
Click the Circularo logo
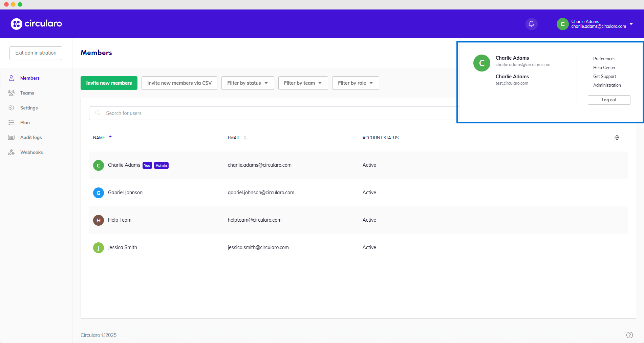coord(36,24)
